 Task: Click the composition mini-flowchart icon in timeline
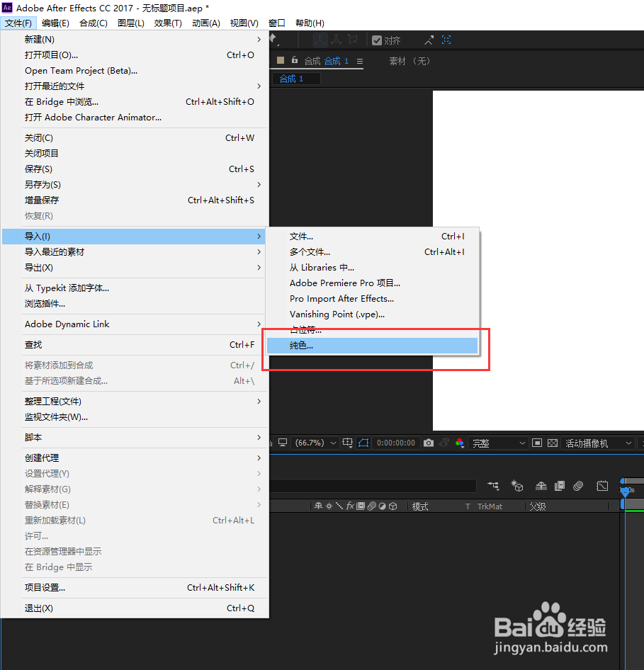pyautogui.click(x=493, y=486)
